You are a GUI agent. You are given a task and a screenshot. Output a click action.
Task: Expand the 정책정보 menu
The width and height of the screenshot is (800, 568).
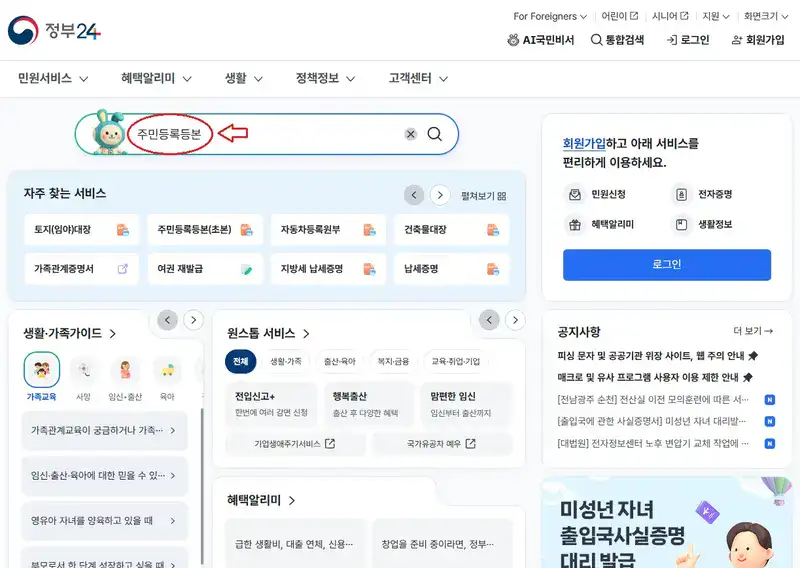click(326, 79)
